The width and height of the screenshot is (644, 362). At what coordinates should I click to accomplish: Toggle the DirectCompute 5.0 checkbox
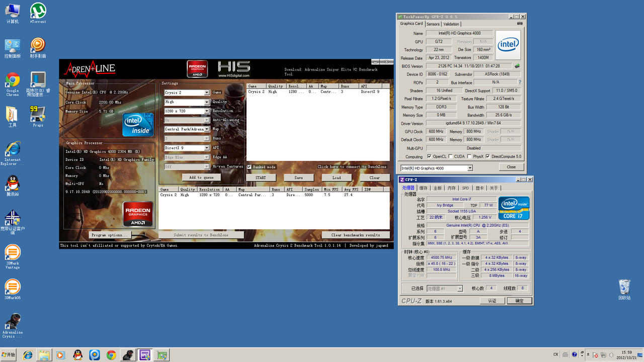point(488,156)
